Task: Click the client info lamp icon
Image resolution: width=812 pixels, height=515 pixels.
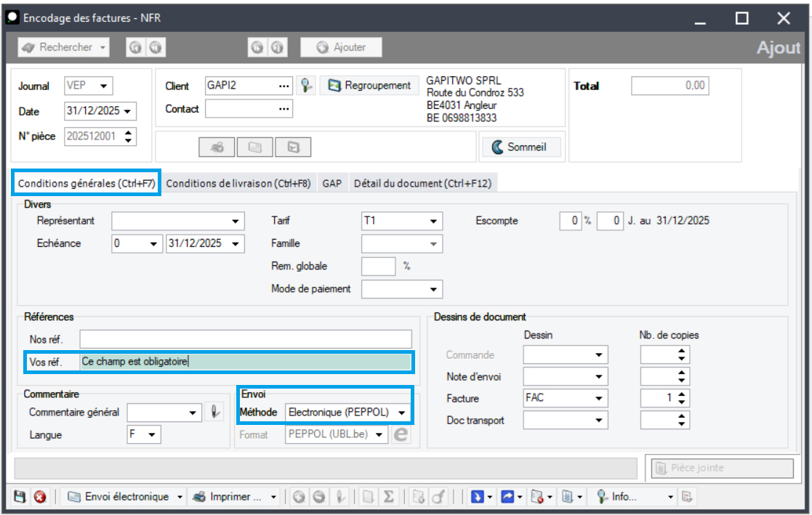Action: coord(307,86)
